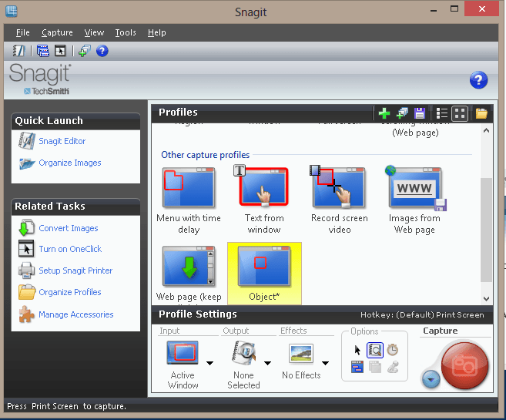Click the Manage Accessories link

75,314
